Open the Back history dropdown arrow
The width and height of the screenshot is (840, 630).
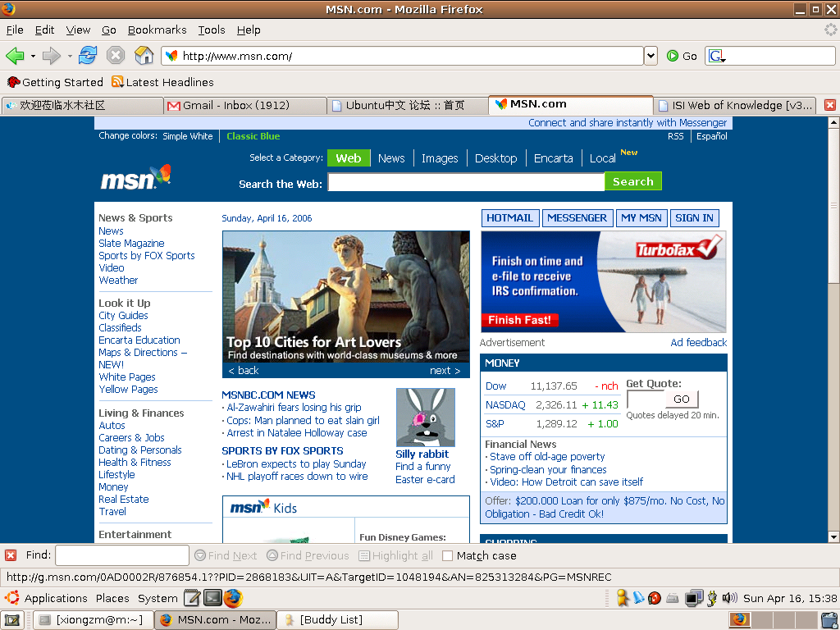(33, 56)
